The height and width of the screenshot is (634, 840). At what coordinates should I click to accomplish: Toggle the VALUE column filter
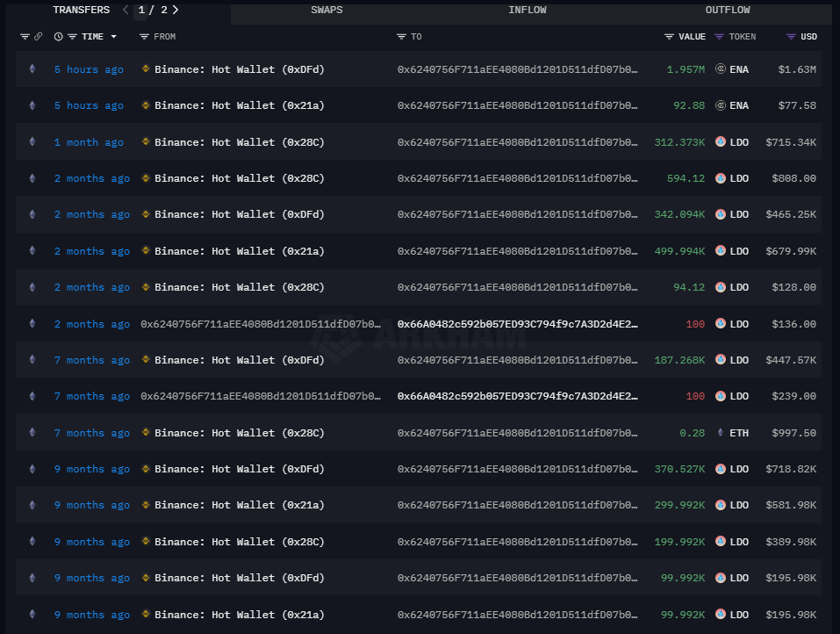(x=669, y=37)
